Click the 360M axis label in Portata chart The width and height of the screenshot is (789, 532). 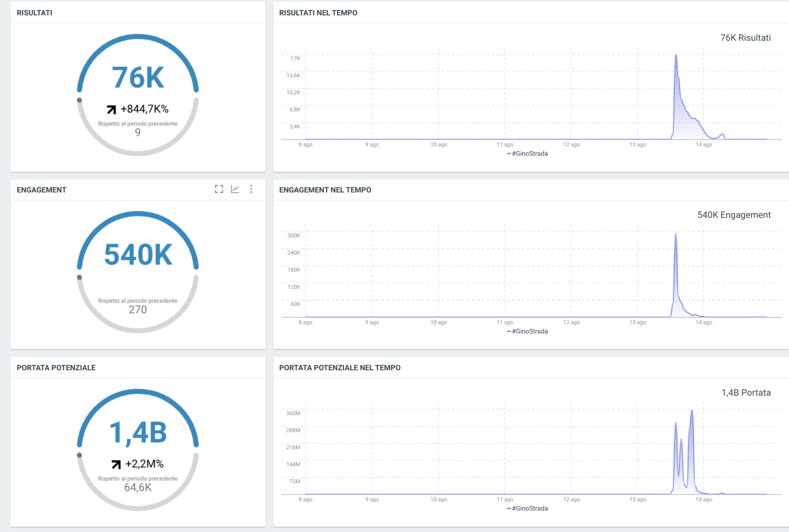click(293, 413)
